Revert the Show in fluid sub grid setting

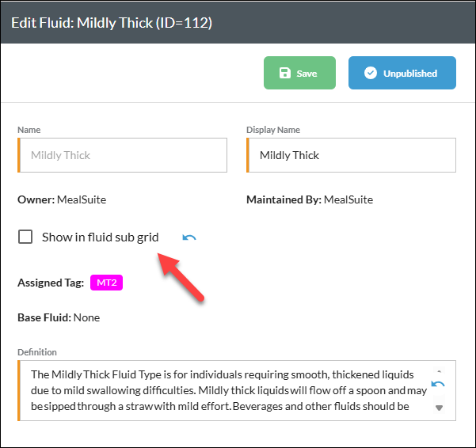[x=189, y=237]
